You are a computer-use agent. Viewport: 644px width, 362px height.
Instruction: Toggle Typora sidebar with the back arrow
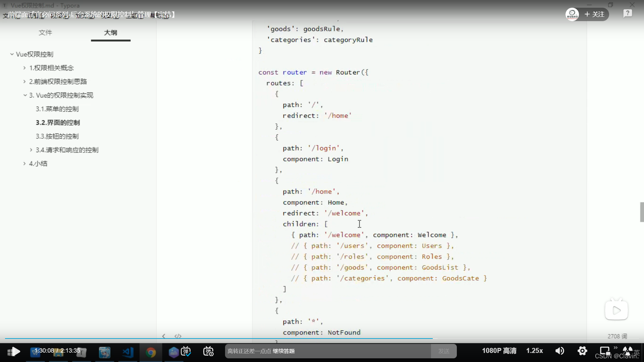[164, 336]
